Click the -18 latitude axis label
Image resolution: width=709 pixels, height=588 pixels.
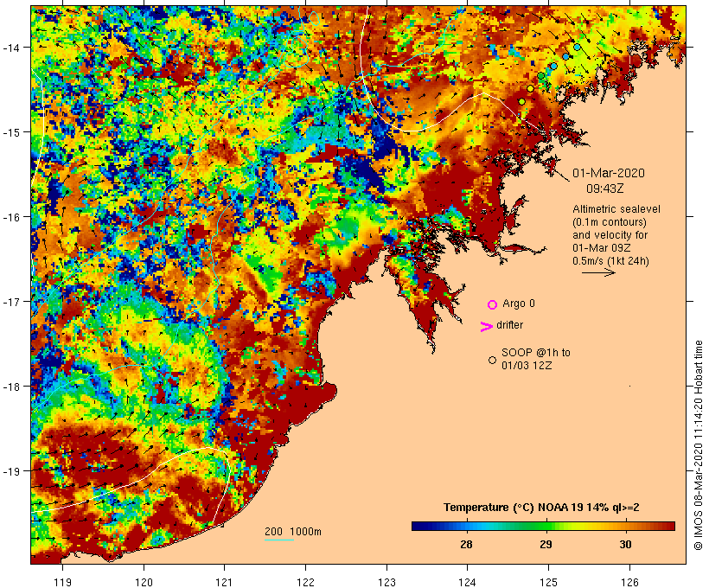point(11,387)
